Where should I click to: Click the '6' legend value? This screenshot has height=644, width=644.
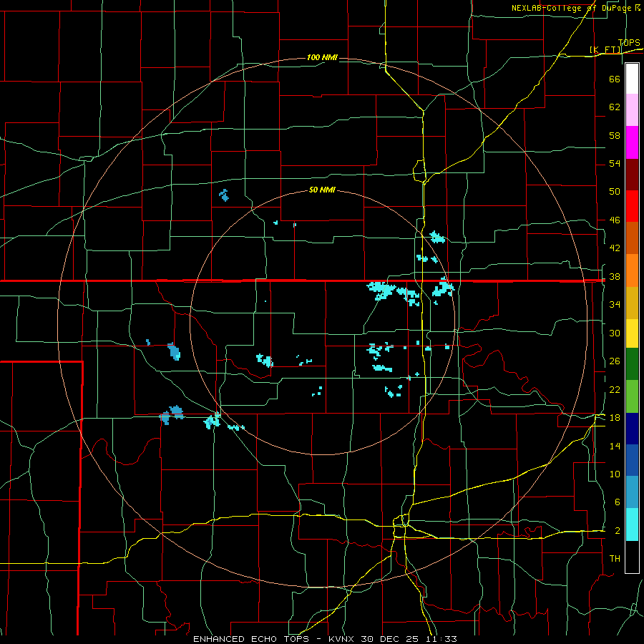pos(617,502)
